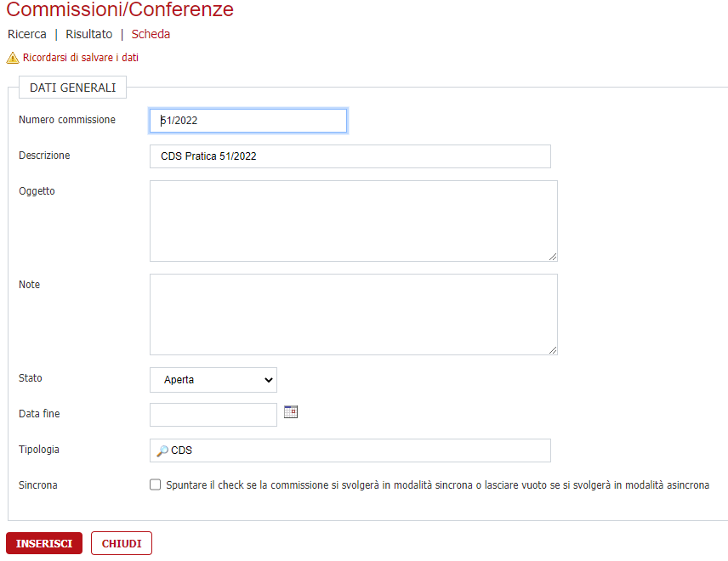This screenshot has height=561, width=728.
Task: Expand the Stato dropdown showing Aperta
Action: point(213,380)
